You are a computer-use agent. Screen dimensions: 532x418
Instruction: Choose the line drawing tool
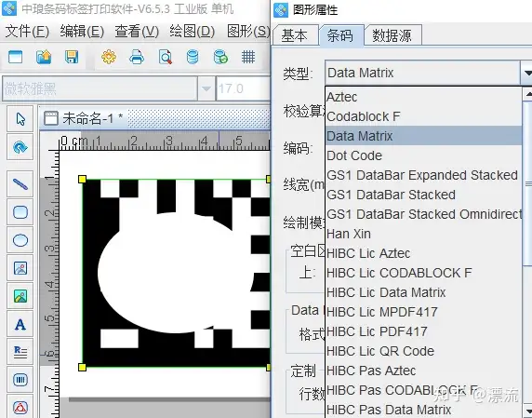coord(20,184)
